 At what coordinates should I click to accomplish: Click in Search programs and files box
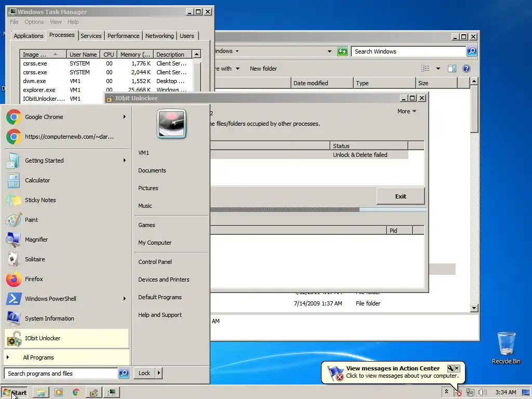point(61,373)
